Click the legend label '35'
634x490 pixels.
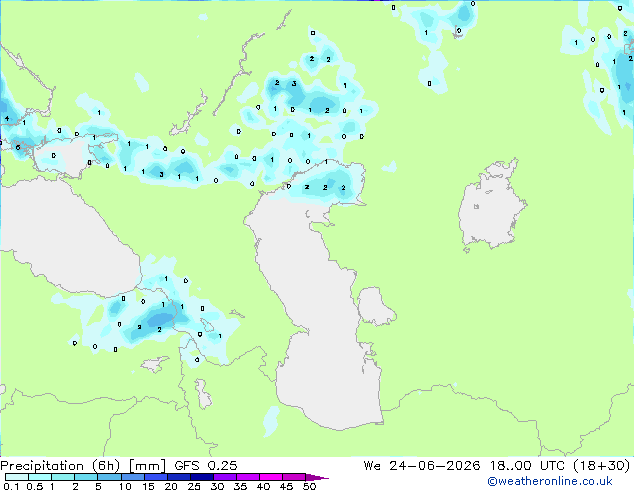(240, 486)
